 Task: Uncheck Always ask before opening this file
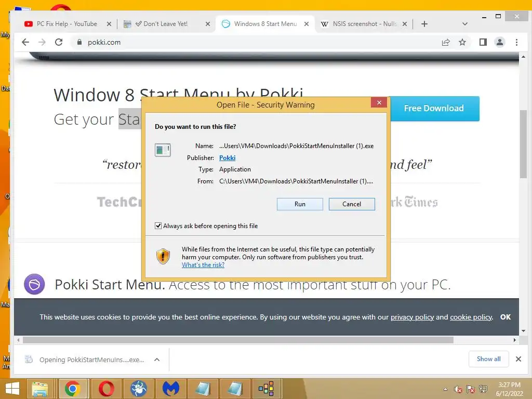(x=158, y=225)
